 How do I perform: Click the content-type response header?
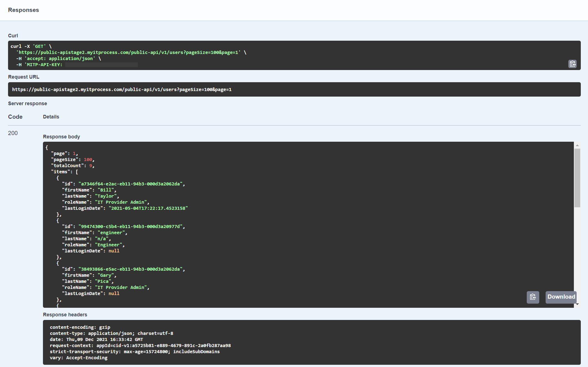[111, 333]
